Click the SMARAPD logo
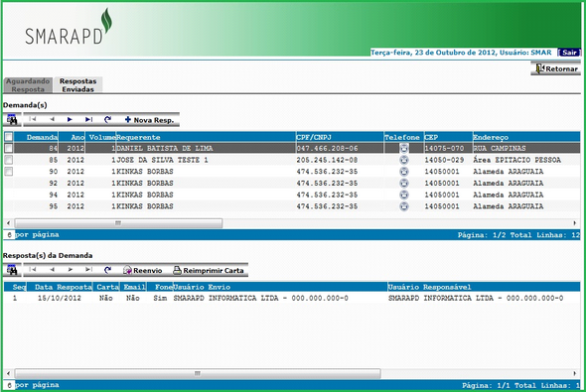The height and width of the screenshot is (392, 586). point(69,27)
